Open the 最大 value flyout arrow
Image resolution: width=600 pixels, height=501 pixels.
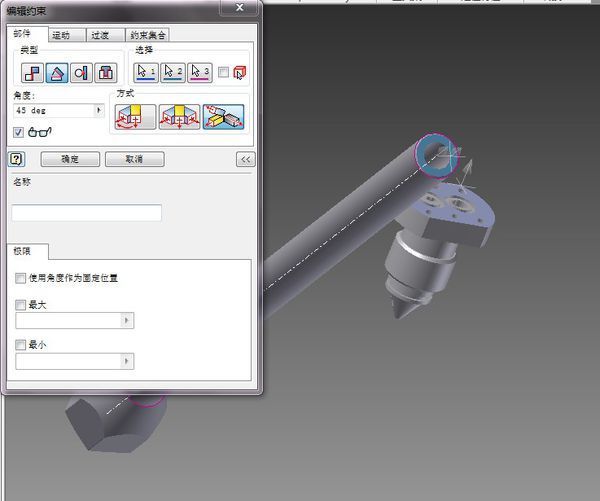tap(127, 320)
